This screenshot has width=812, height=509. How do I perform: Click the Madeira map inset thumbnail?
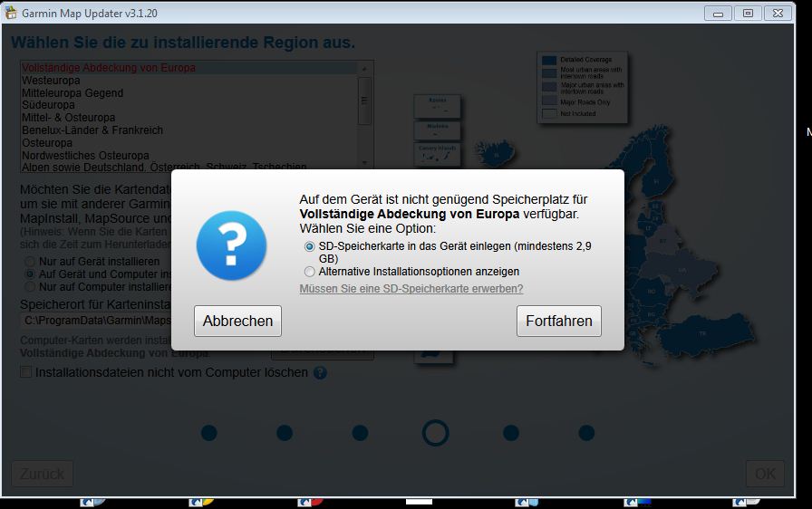click(437, 130)
